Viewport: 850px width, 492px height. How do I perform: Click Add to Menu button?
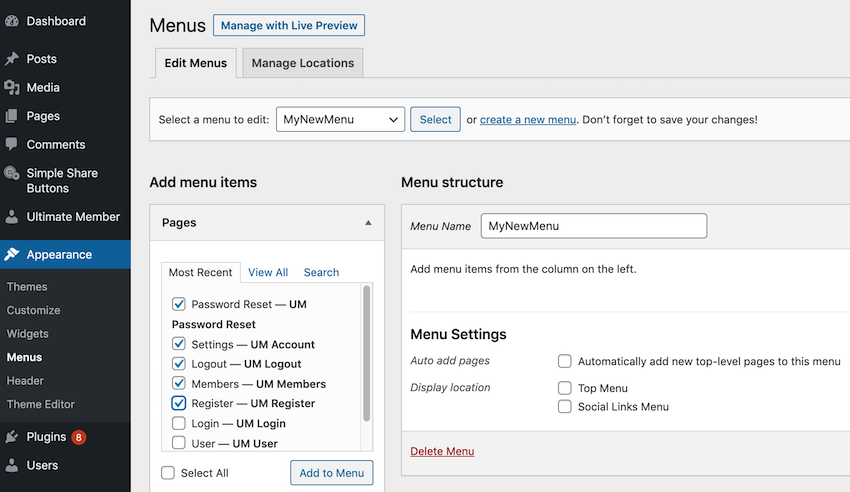(x=332, y=473)
